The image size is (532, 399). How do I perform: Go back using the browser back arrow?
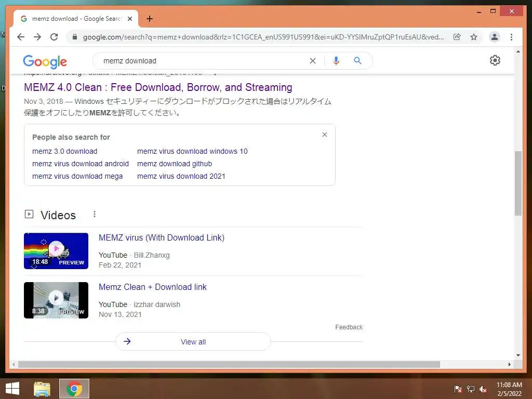(x=21, y=37)
